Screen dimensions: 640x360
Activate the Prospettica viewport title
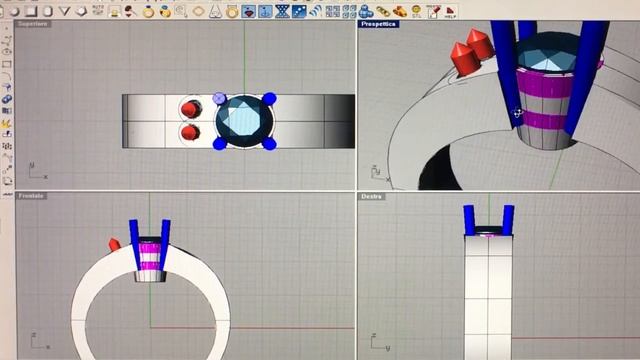(x=378, y=24)
